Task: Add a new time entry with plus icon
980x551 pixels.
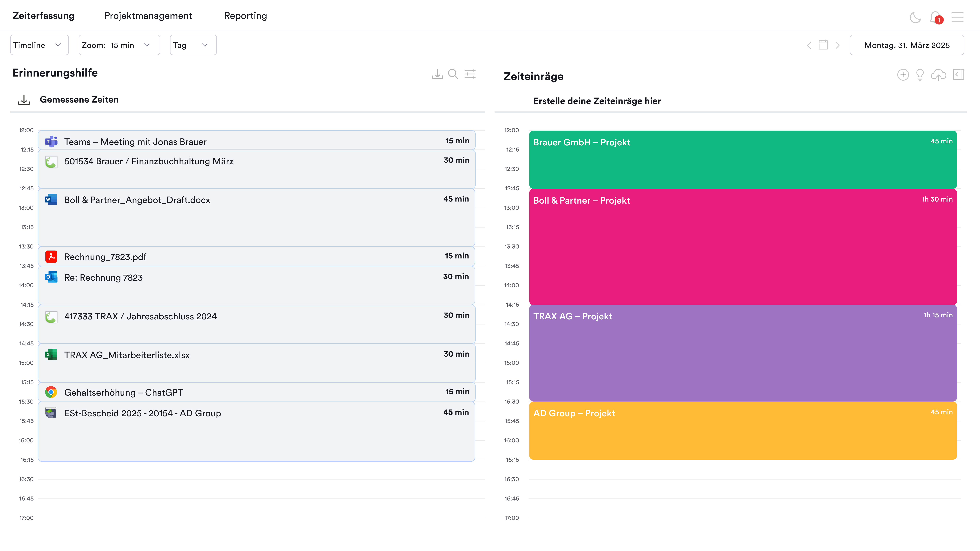Action: [903, 74]
